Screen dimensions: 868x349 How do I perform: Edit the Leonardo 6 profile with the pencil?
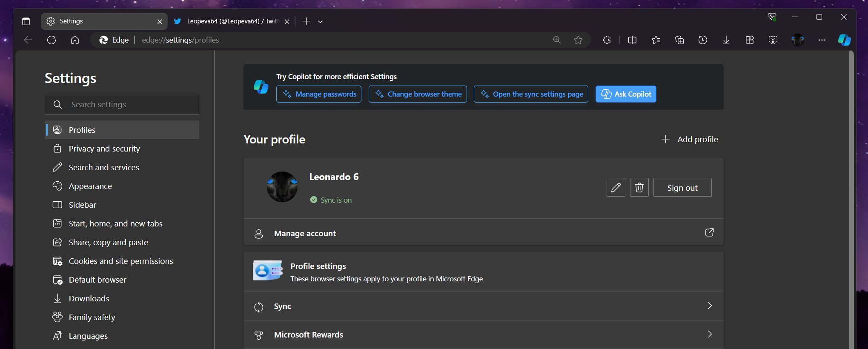(616, 187)
